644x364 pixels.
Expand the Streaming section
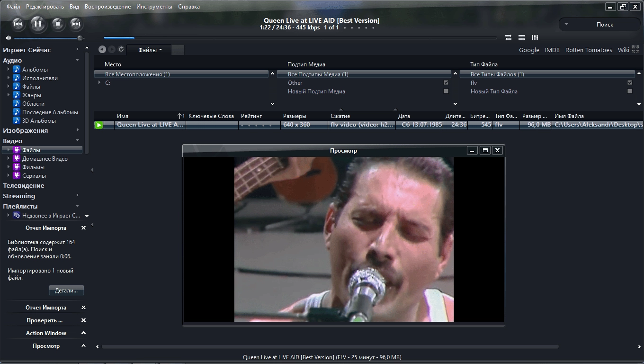click(78, 196)
